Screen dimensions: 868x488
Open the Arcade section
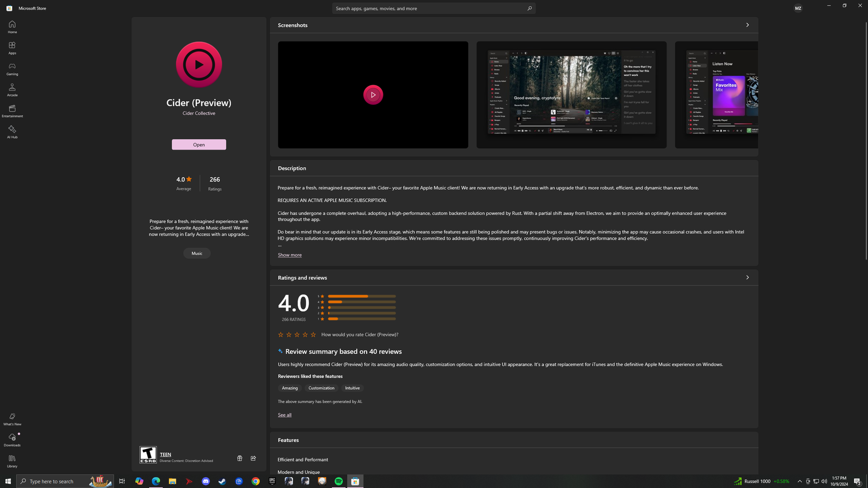pos(12,90)
